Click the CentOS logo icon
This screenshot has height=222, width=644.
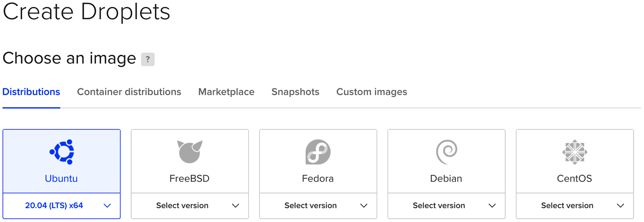click(574, 152)
